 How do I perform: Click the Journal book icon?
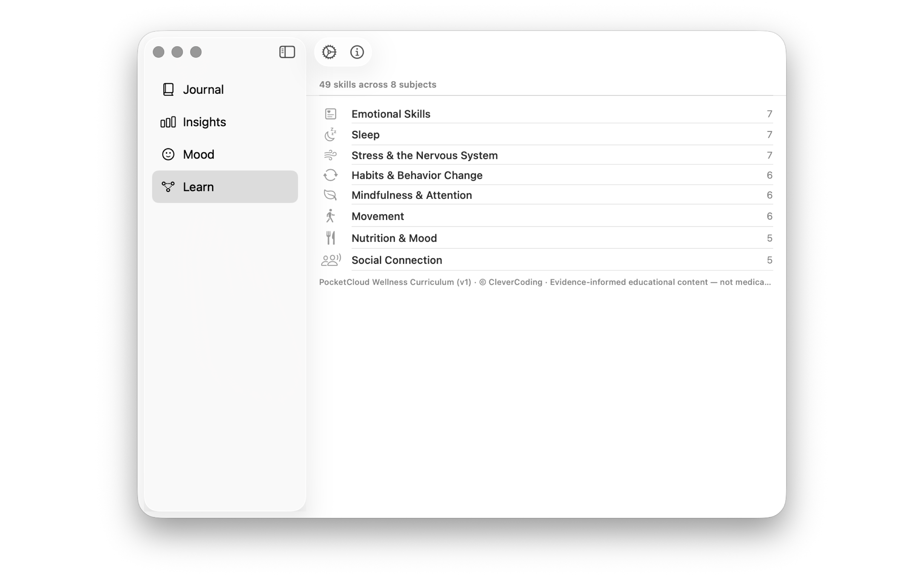point(168,90)
